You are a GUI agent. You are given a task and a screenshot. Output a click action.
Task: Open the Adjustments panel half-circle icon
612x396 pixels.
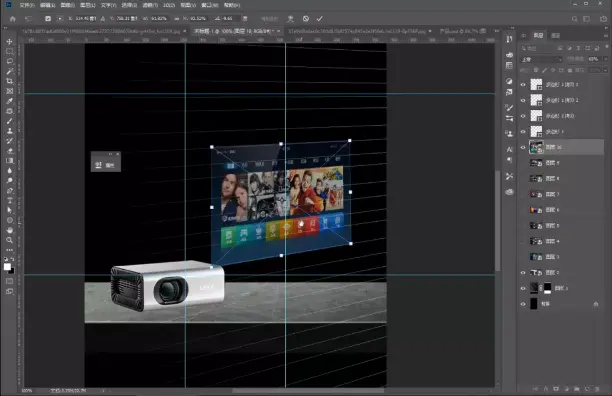(x=509, y=81)
